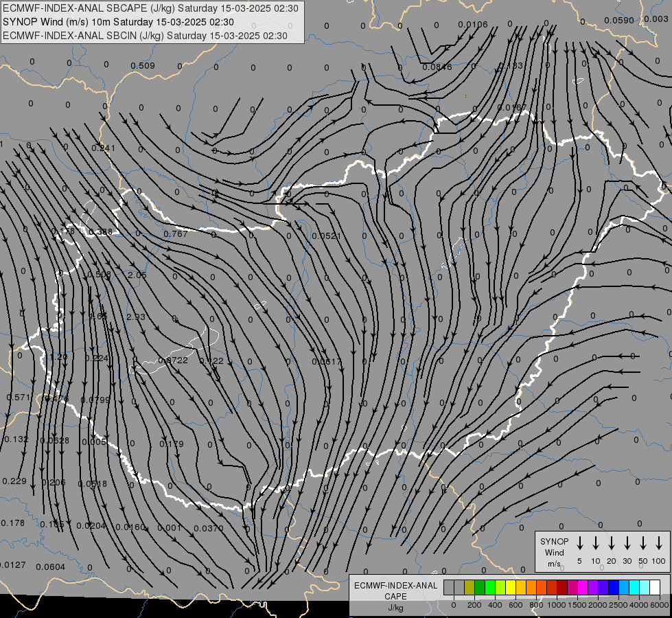
Task: Select the ECMWF SBCAPE title line
Action: pos(150,8)
